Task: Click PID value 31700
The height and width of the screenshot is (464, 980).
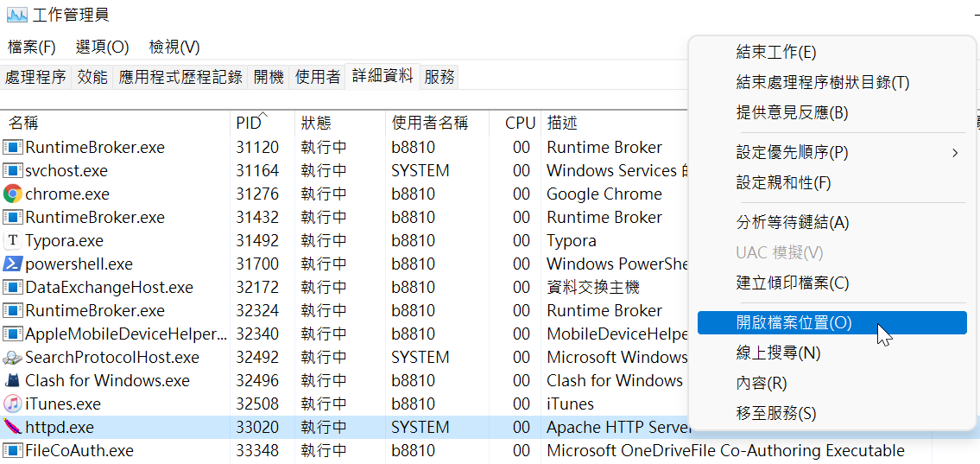Action: pyautogui.click(x=257, y=264)
